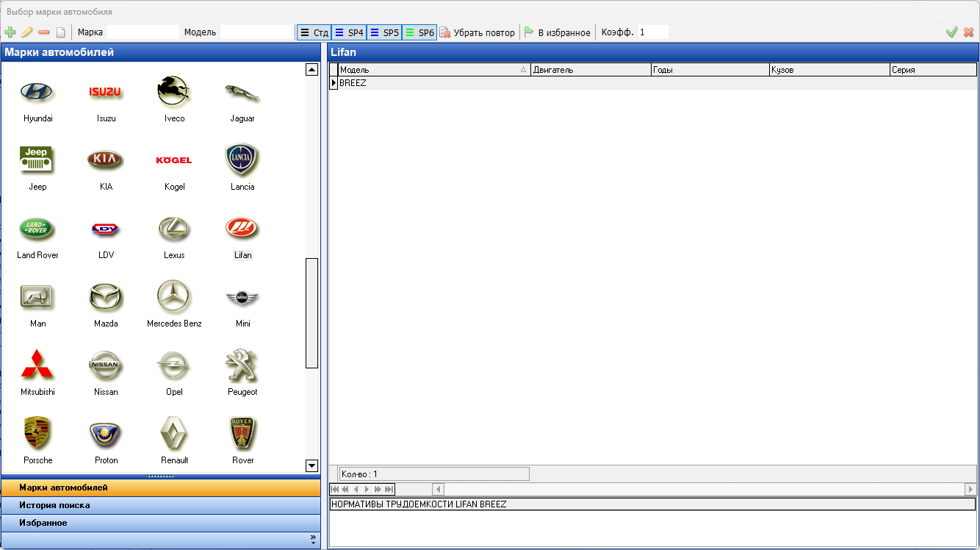Click the brand list vertical scrollbar thumb

[311, 312]
